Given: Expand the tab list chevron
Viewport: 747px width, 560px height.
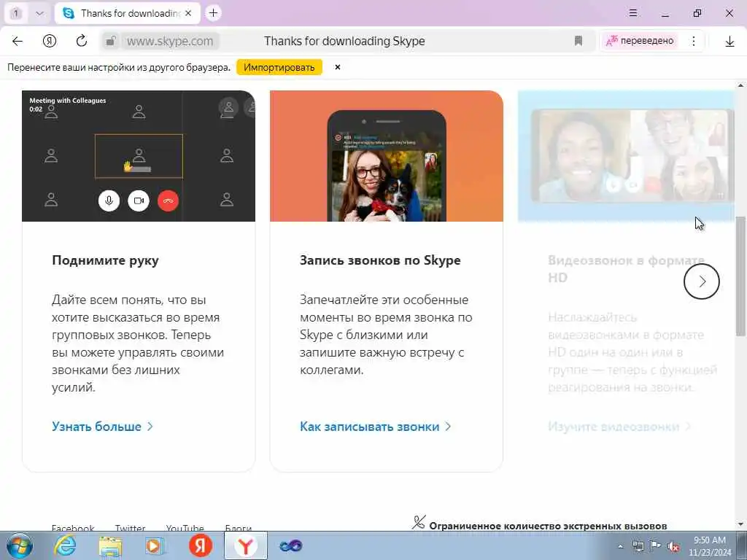Looking at the screenshot, I should (x=40, y=13).
